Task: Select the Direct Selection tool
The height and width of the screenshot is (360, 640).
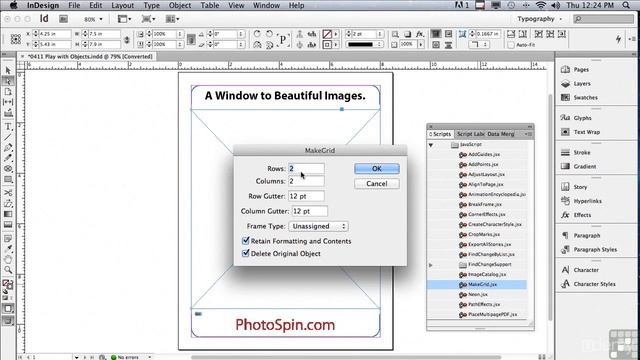Action: (x=8, y=81)
